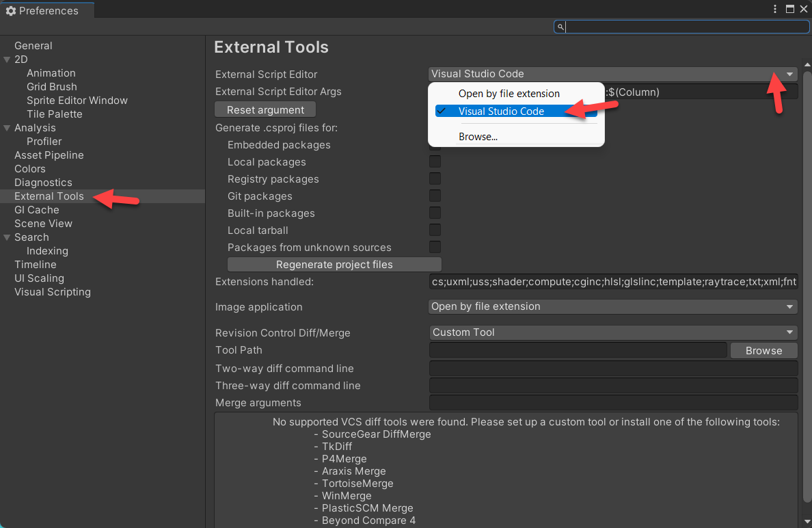Click Browse button beside Tool Path
Viewport: 812px width, 528px height.
pyautogui.click(x=764, y=351)
